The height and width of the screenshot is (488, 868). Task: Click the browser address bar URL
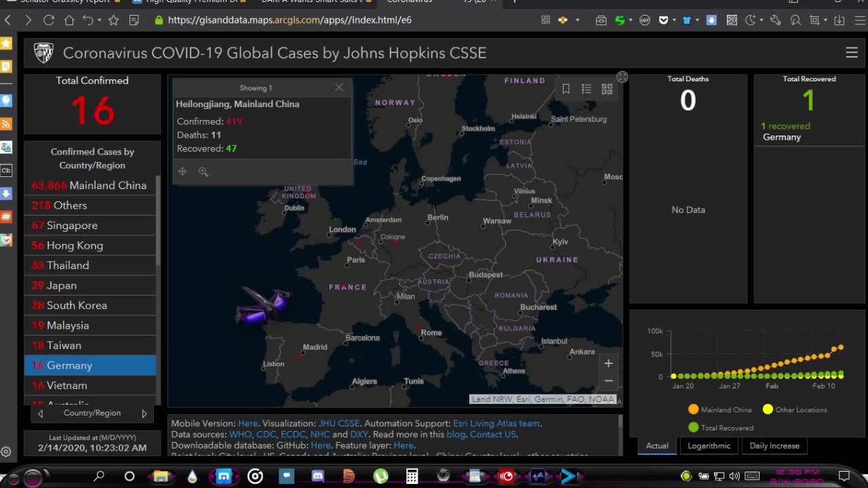[x=290, y=20]
